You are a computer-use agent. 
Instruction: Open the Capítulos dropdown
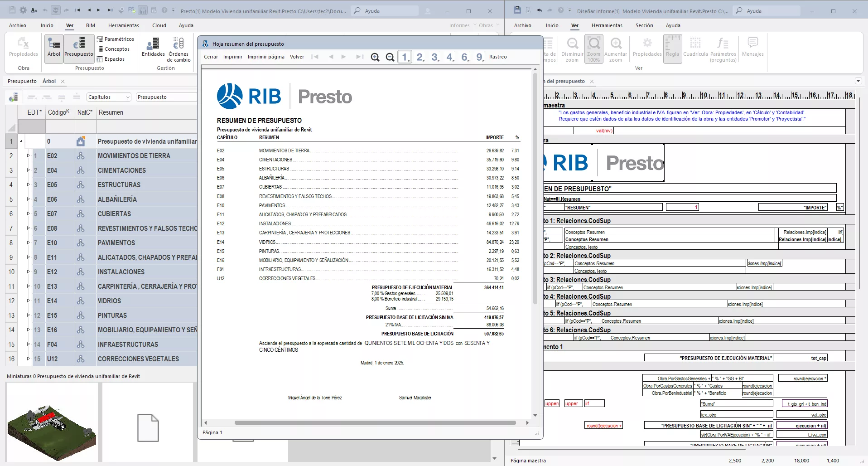109,97
